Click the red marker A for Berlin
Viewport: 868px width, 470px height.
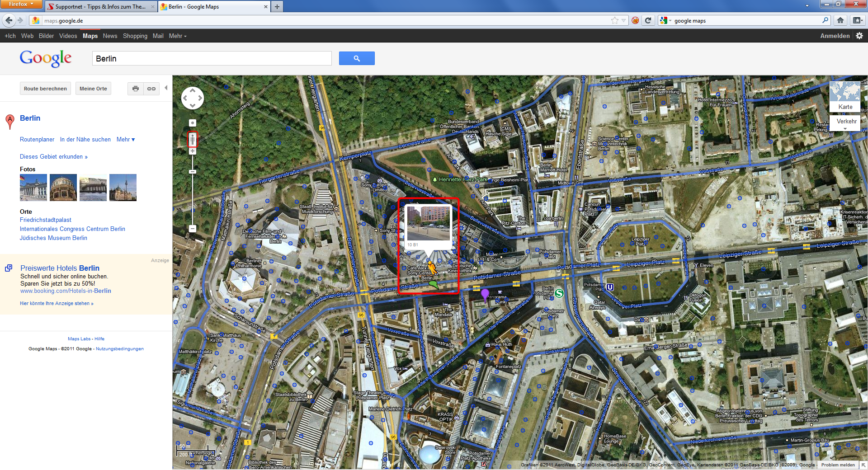coord(9,120)
